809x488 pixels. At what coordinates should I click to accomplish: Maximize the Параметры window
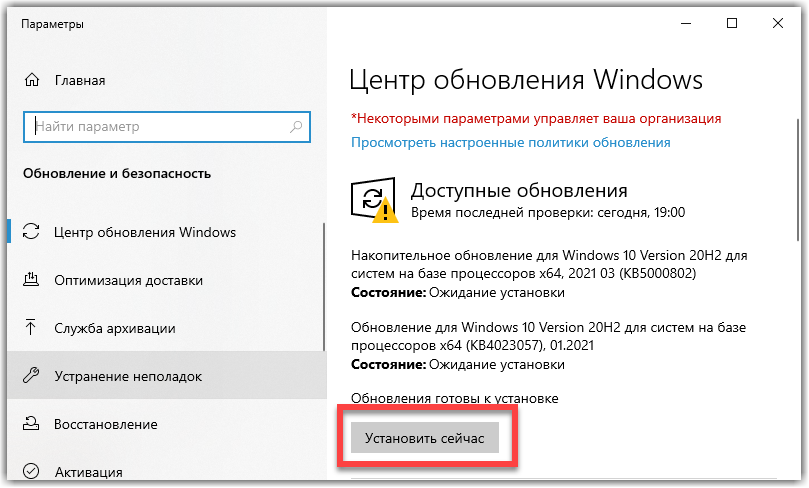[x=733, y=22]
